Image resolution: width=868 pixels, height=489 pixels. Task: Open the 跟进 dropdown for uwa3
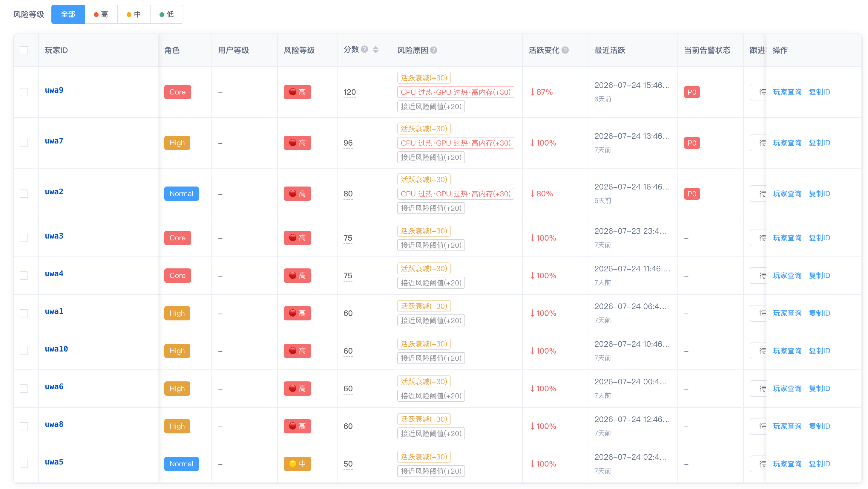tap(758, 238)
